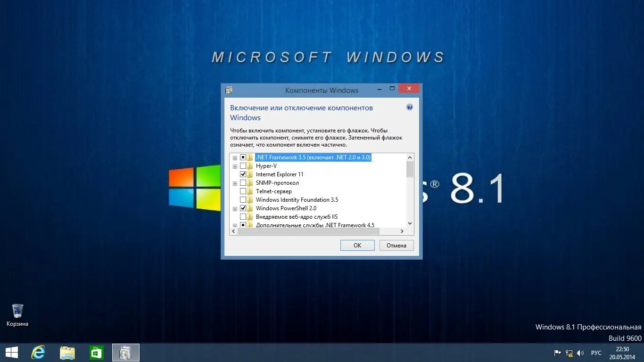This screenshot has width=644, height=362.
Task: Click the Отмена cancel button
Action: pos(396,245)
